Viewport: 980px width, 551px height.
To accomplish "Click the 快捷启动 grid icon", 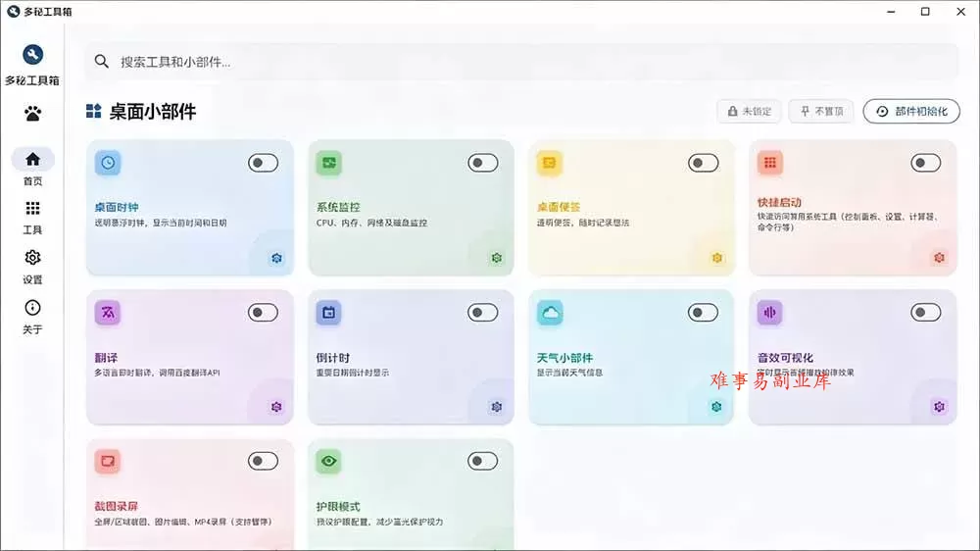I will [x=770, y=163].
